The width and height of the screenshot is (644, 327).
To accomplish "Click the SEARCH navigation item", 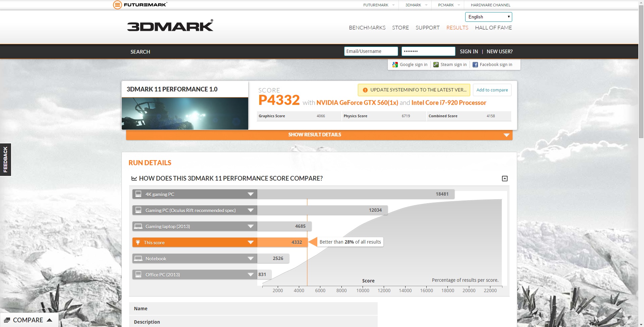I will 140,52.
